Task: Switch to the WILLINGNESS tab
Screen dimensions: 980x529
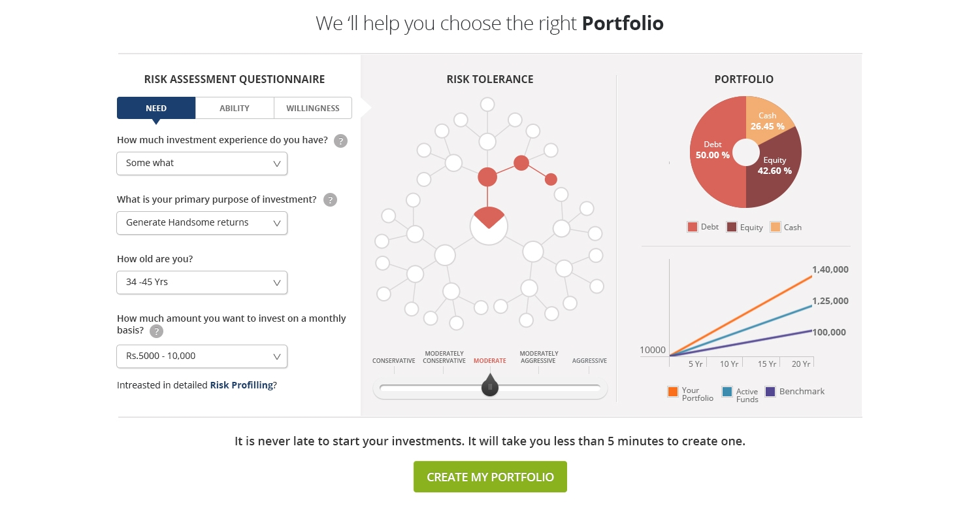Action: point(313,108)
